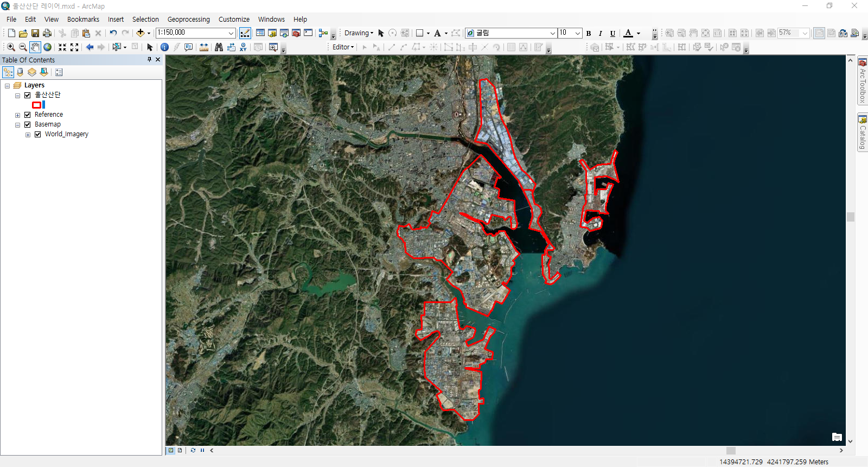Toggle the World_Imagery layer checkbox
Screen dimensions: 868x467
coord(37,134)
